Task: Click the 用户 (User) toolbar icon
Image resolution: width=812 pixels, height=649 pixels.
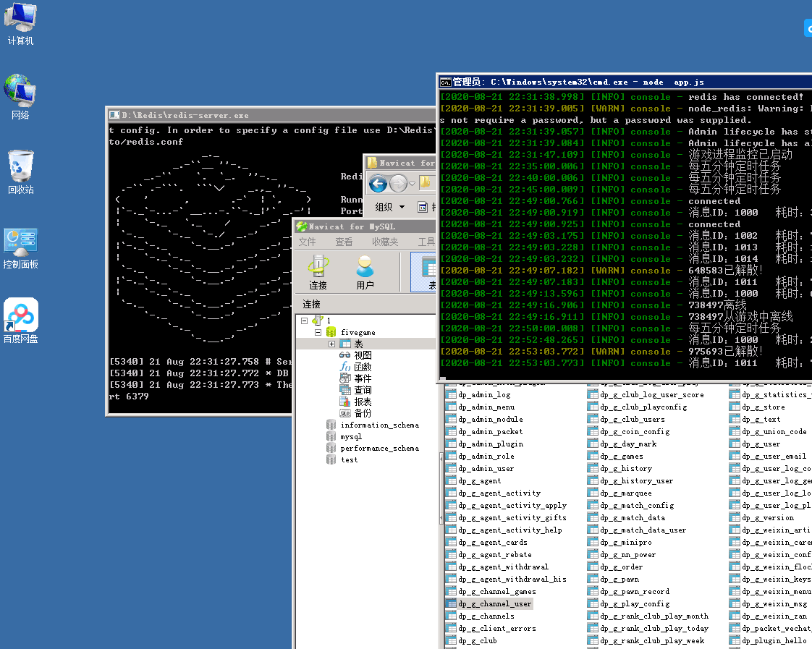Action: [x=365, y=272]
